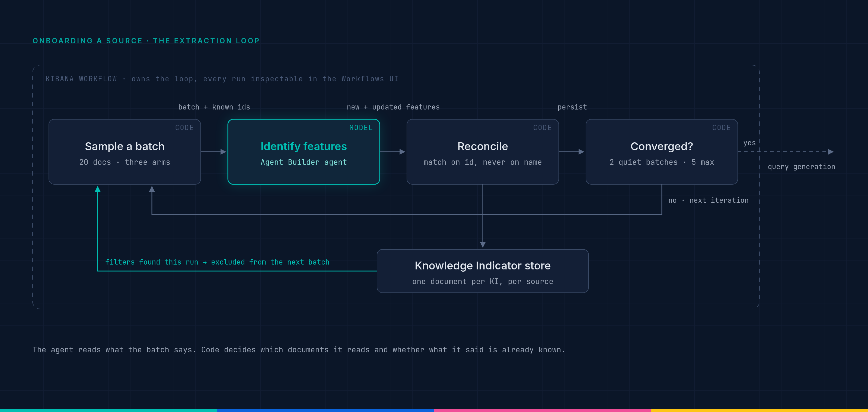Image resolution: width=868 pixels, height=412 pixels.
Task: Click the MODEL tag on Identify features
Action: 361,128
